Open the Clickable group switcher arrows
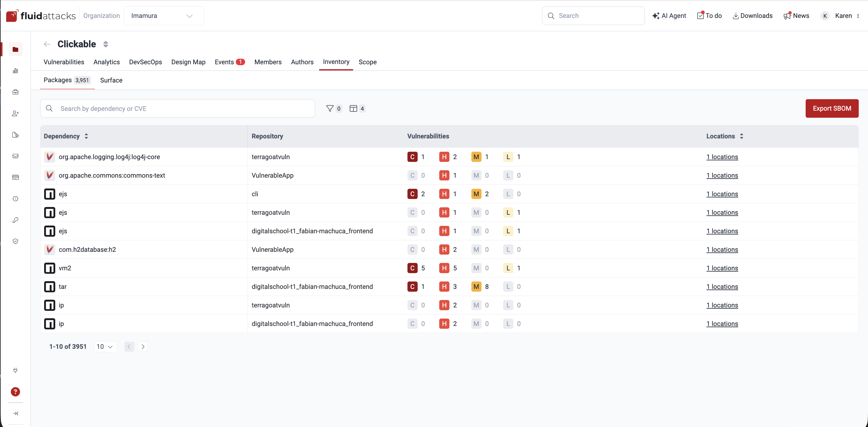 point(106,44)
